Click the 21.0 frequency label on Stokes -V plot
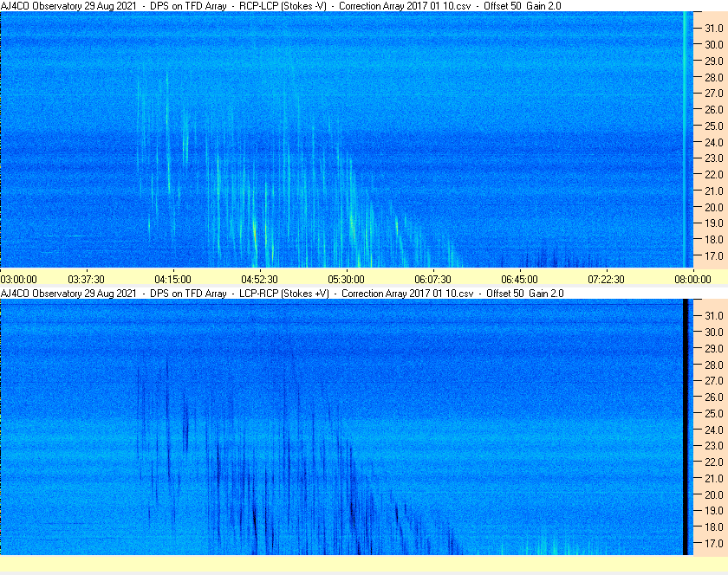The width and height of the screenshot is (728, 575). [x=714, y=191]
